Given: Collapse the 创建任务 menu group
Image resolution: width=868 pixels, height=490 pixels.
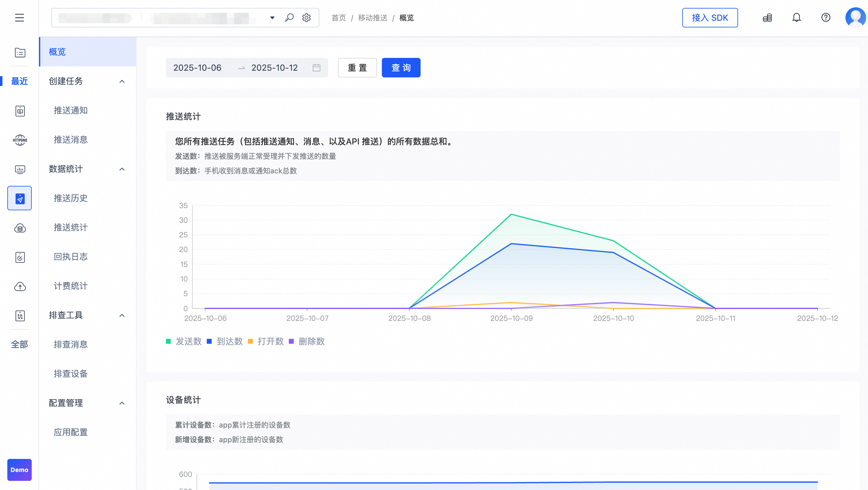Looking at the screenshot, I should tap(122, 81).
